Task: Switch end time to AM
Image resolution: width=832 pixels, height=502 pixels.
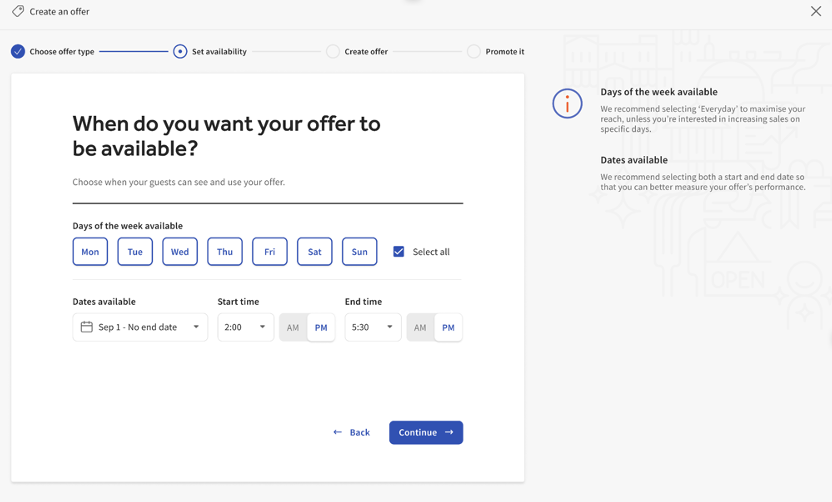Action: click(420, 327)
